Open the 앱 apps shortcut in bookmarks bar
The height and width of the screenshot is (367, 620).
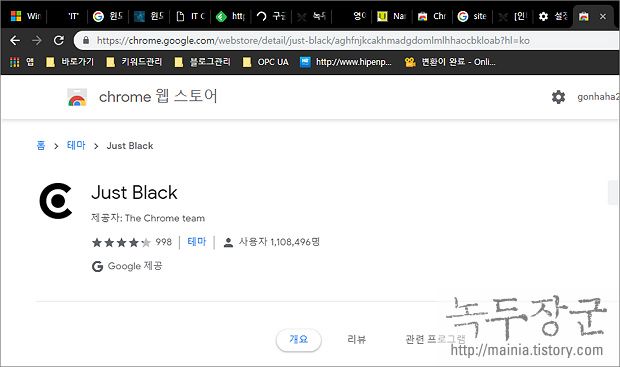pyautogui.click(x=22, y=62)
